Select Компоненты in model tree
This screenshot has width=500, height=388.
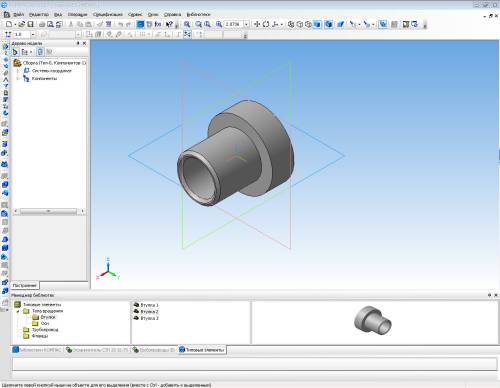pos(44,79)
